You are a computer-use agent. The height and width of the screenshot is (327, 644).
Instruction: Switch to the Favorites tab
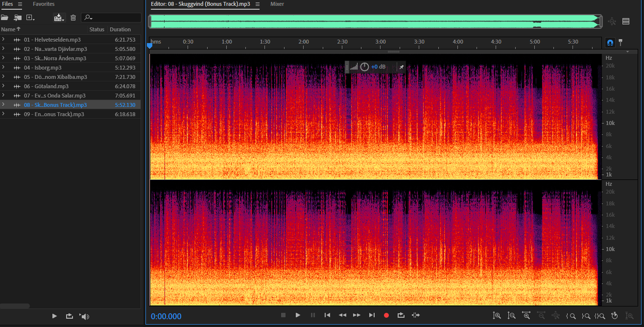coord(44,4)
